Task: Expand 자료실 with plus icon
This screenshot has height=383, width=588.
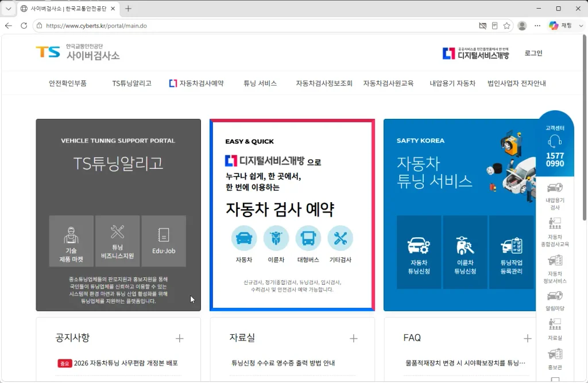Action: tap(353, 338)
